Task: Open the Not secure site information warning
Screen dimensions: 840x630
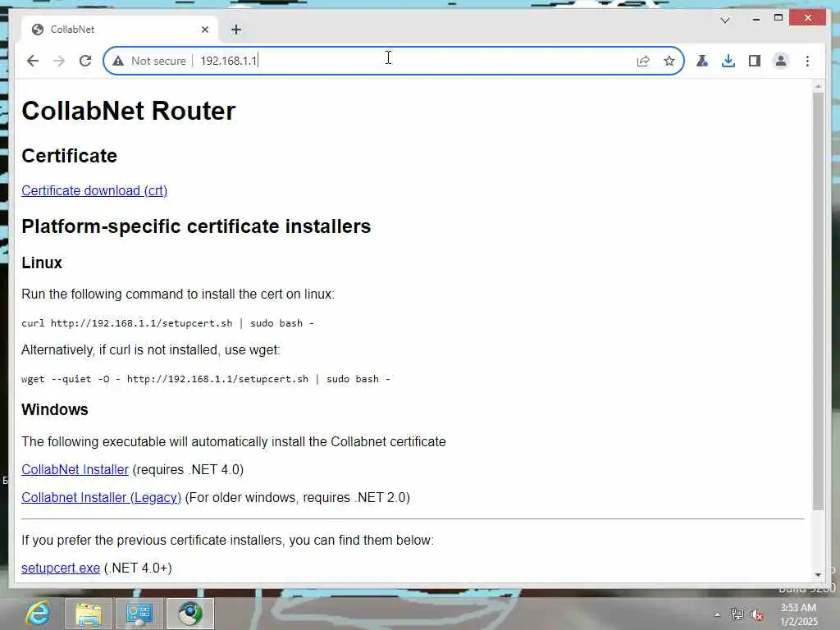Action: pos(149,61)
